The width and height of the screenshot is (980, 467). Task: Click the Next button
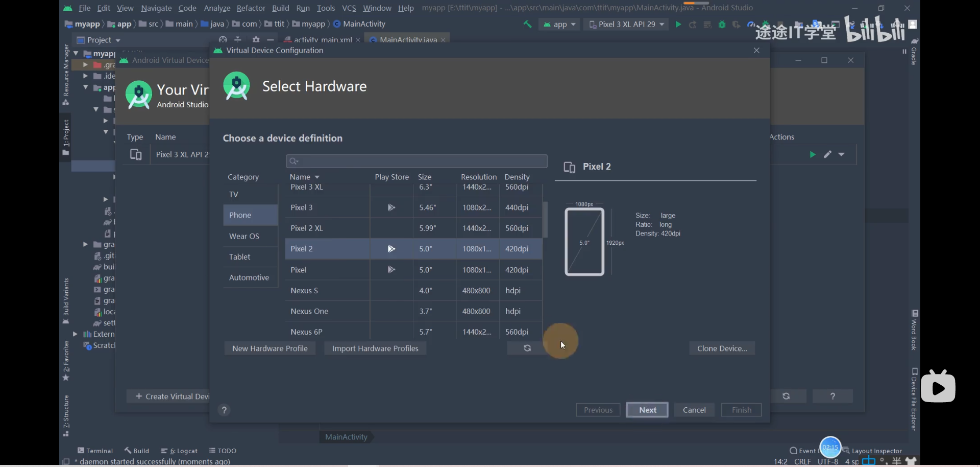(647, 410)
